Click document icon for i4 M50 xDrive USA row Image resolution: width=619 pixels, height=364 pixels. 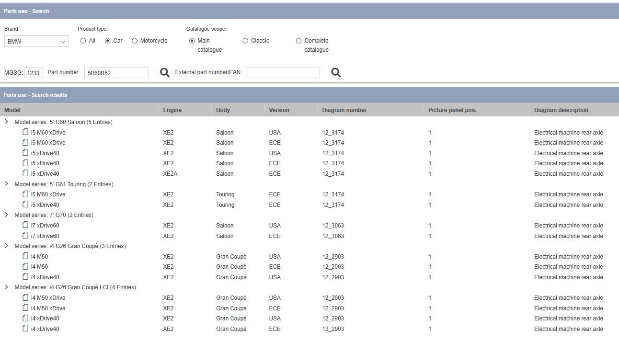[x=25, y=297]
